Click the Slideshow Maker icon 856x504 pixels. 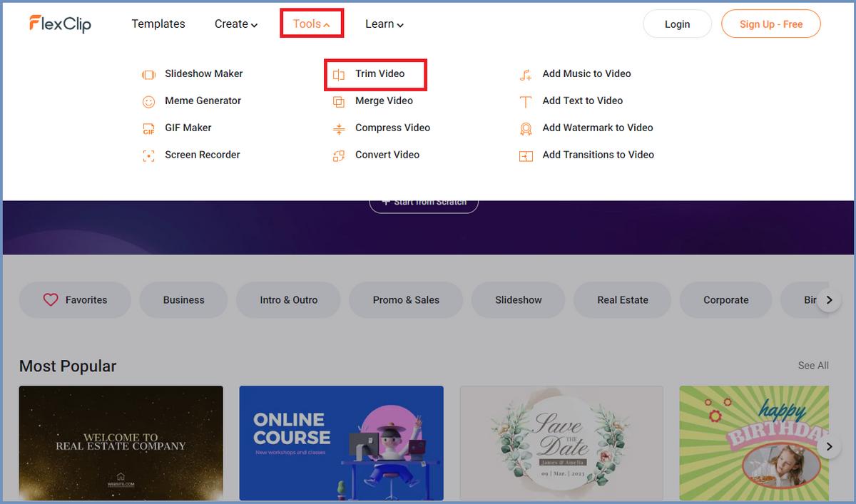(148, 74)
